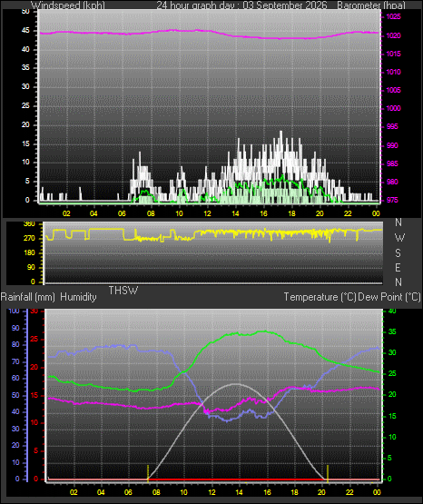Viewport: 423px width, 504px height.
Task: Click the 12 hour tick on the wind graph
Action: pos(207,213)
